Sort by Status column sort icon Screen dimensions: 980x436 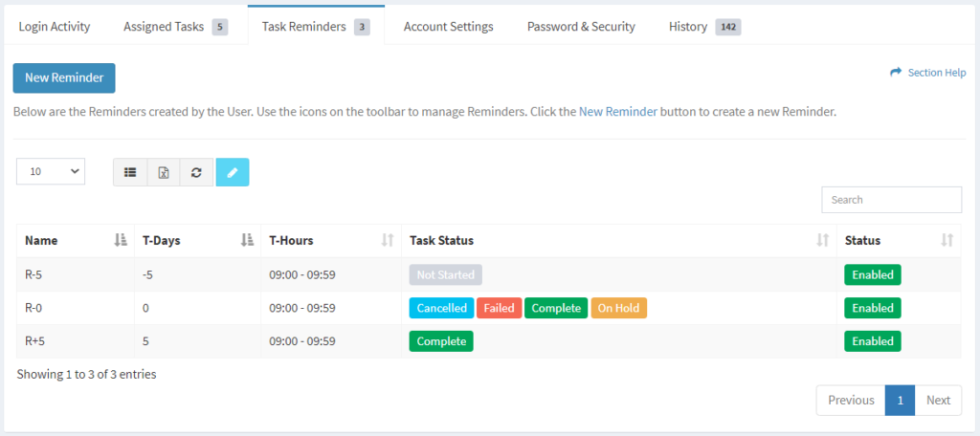tap(947, 241)
